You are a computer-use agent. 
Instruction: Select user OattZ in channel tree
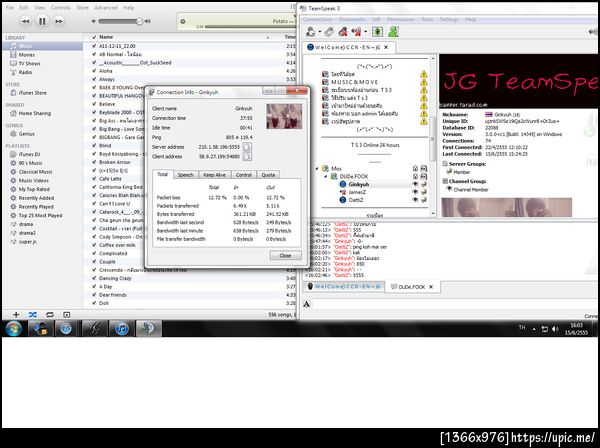tap(356, 200)
